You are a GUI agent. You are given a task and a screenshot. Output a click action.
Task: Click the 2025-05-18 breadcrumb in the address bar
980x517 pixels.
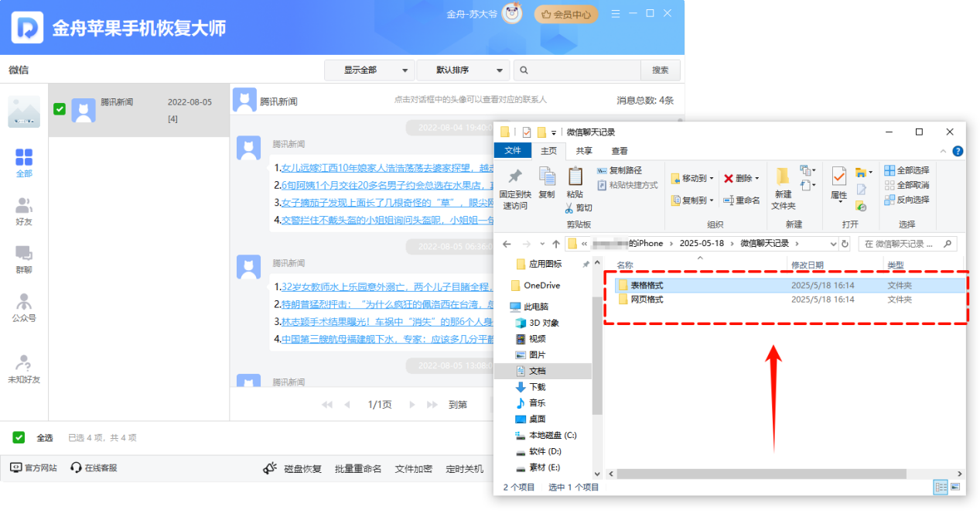[x=702, y=243]
